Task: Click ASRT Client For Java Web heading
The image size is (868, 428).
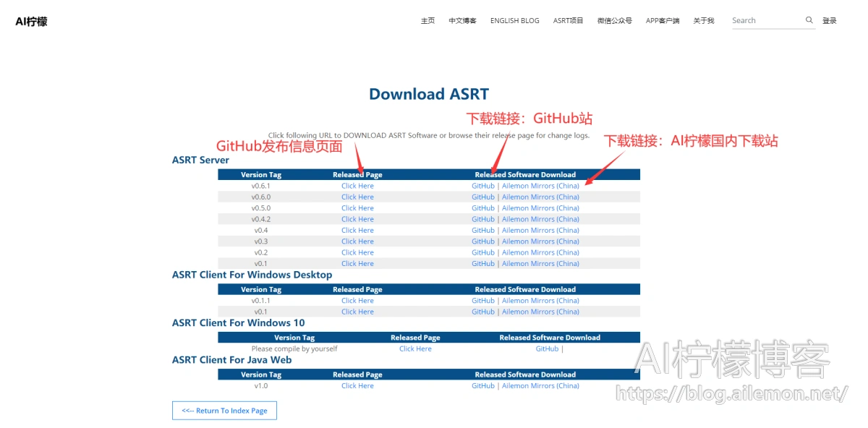Action: pos(232,360)
